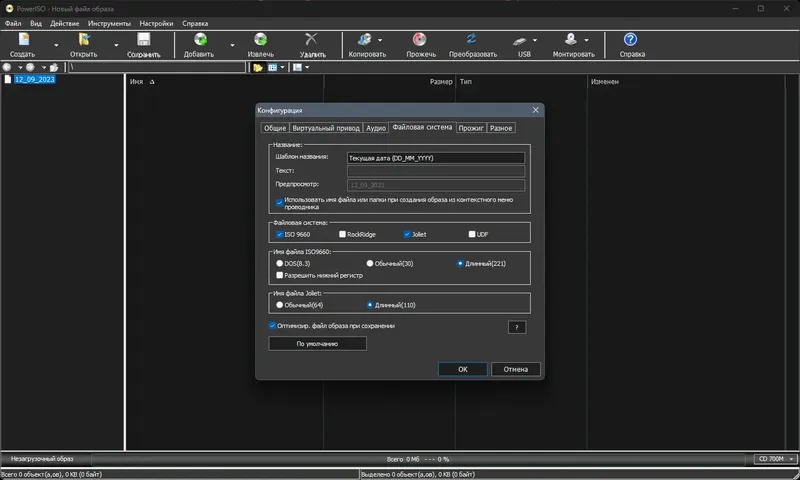Select Joliet Длинный(110) radio button
800x480 pixels.
click(370, 305)
